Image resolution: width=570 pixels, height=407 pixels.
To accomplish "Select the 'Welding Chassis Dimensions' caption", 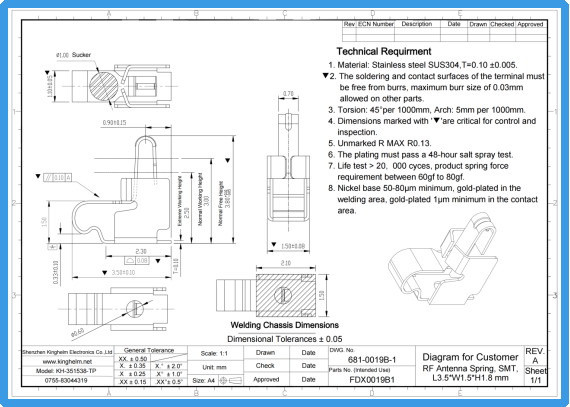I will click(285, 325).
